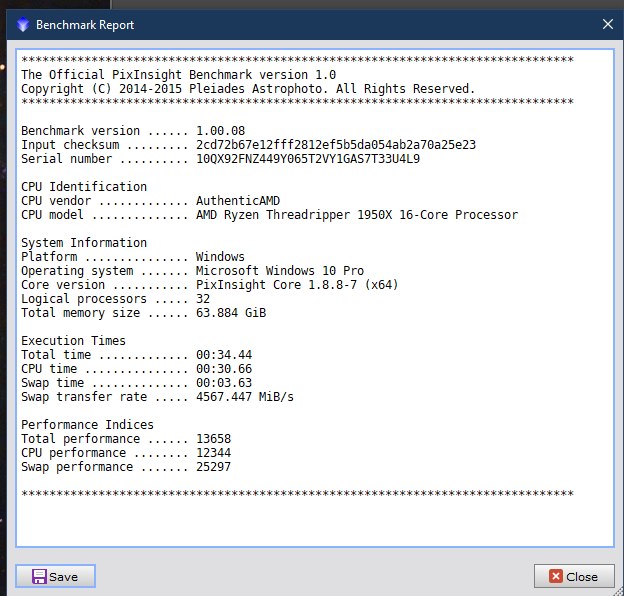This screenshot has height=596, width=624.
Task: Click the line 'The Official PixInsight Benchmark version 1.0'
Action: pos(178,75)
